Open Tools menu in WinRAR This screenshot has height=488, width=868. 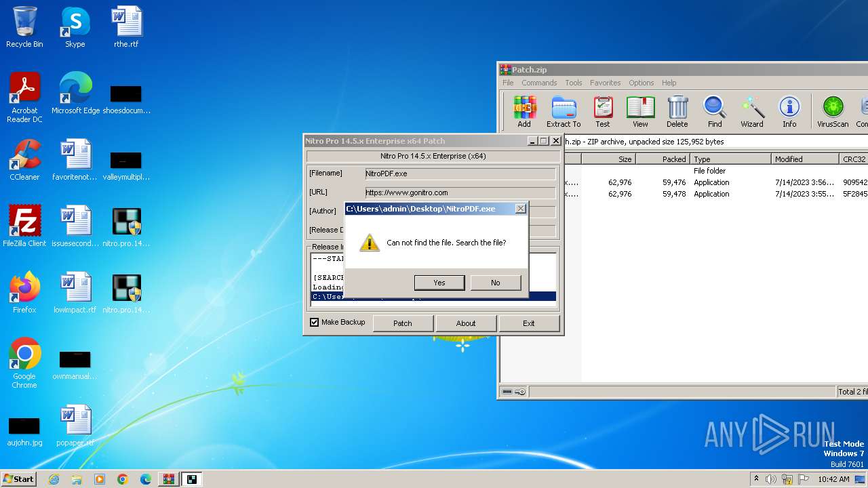point(574,83)
